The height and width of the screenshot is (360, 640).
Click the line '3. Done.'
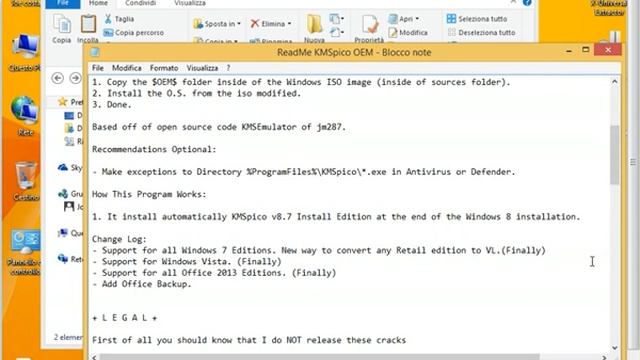click(112, 104)
